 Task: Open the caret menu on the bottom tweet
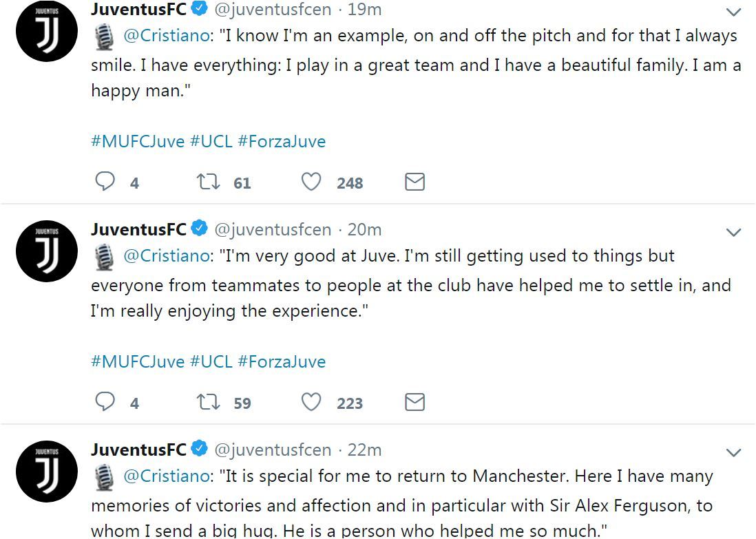[x=733, y=452]
